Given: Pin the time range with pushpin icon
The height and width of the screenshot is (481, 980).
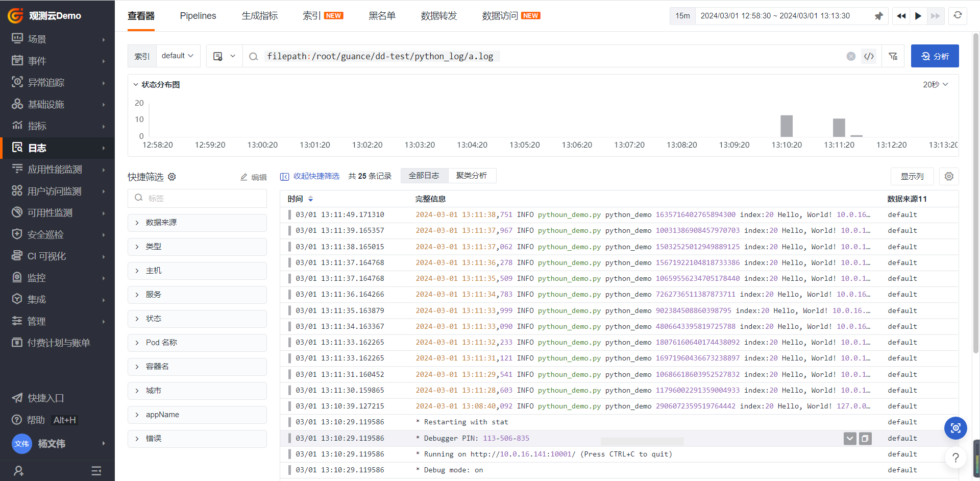Looking at the screenshot, I should [878, 16].
